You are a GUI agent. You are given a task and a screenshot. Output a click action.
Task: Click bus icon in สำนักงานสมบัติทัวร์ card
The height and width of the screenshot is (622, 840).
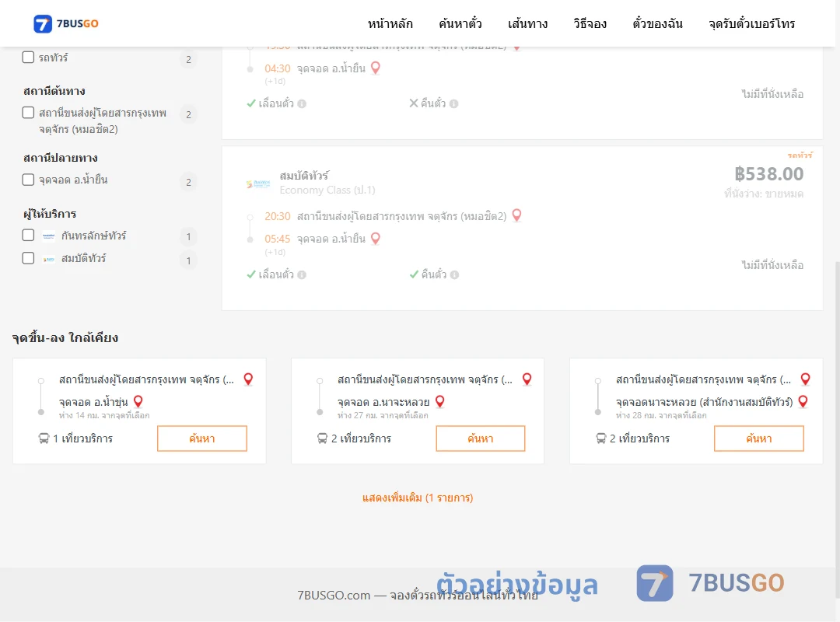600,439
